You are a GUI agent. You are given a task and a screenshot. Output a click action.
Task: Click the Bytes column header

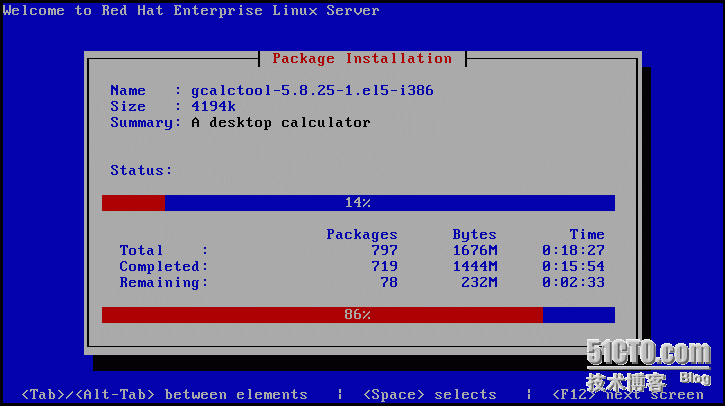tap(474, 234)
